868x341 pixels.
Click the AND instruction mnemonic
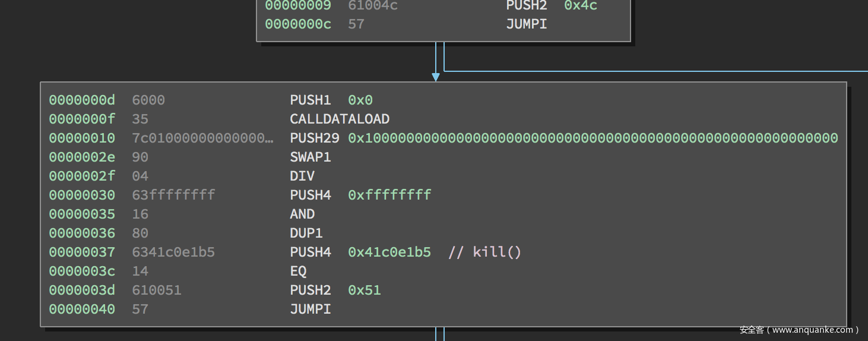302,214
